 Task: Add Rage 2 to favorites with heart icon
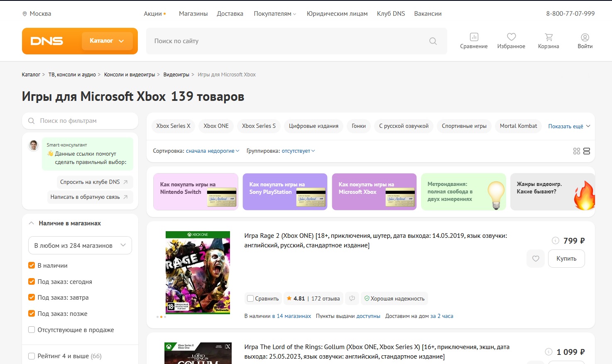(x=536, y=259)
